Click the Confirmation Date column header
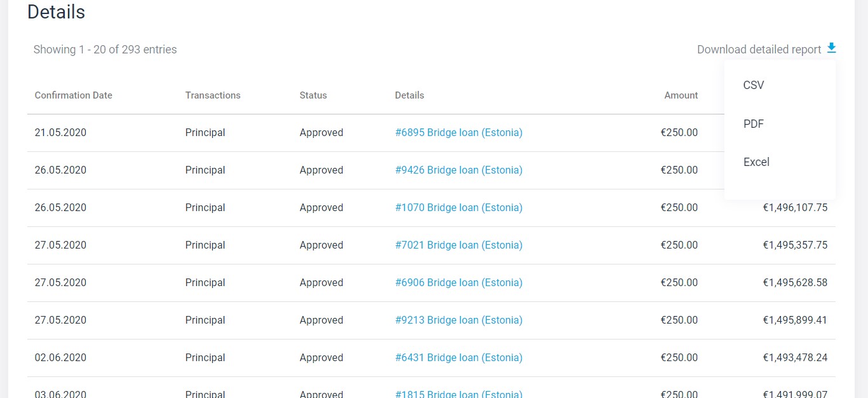The height and width of the screenshot is (398, 868). coord(73,95)
